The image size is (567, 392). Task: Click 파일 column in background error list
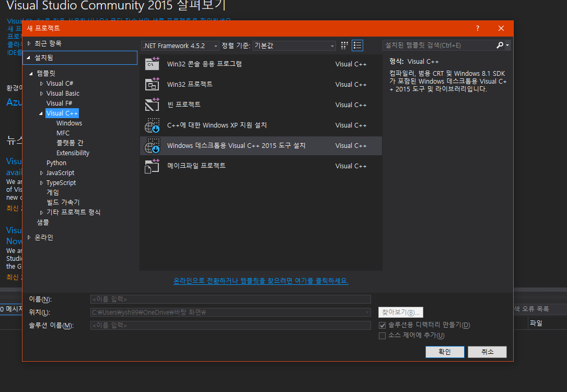coord(536,324)
